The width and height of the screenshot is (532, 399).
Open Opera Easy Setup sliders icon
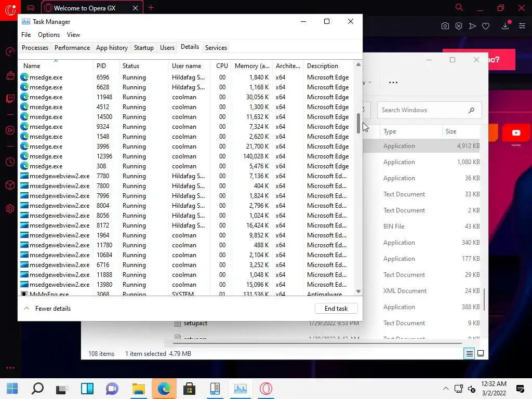522,26
